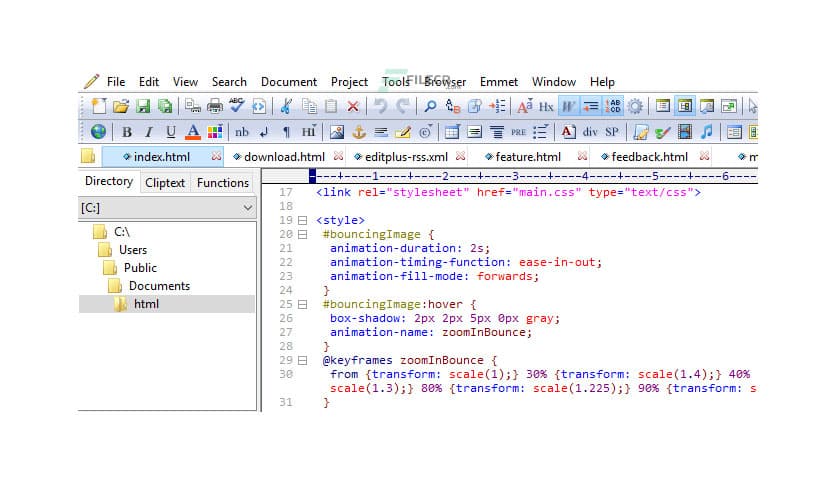Insert an image using the picture icon
The height and width of the screenshot is (484, 836).
(337, 132)
